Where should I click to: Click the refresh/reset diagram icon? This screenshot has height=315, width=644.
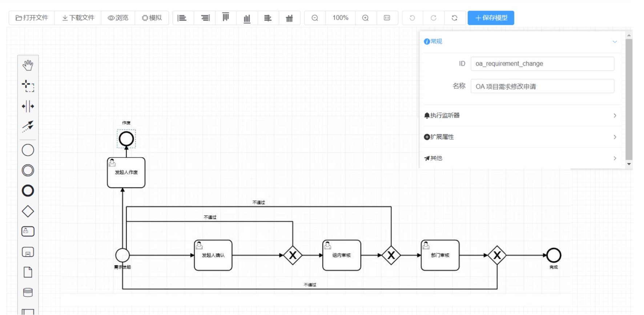coord(455,18)
